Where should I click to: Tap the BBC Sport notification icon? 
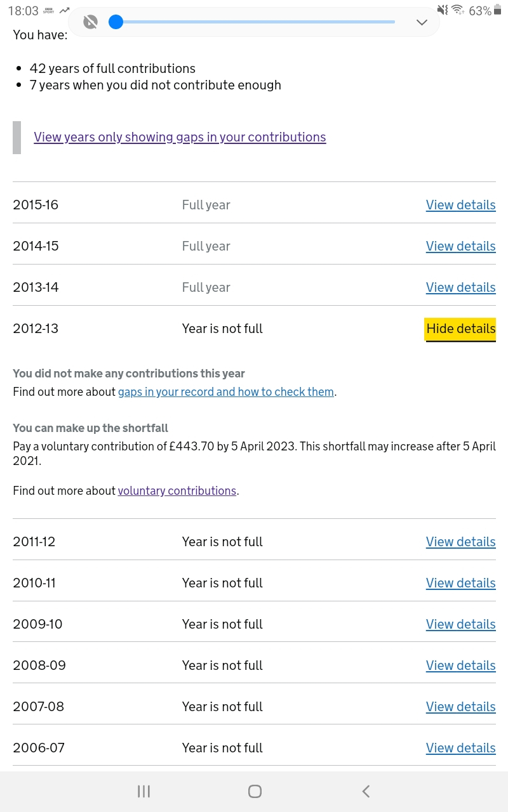pos(49,11)
